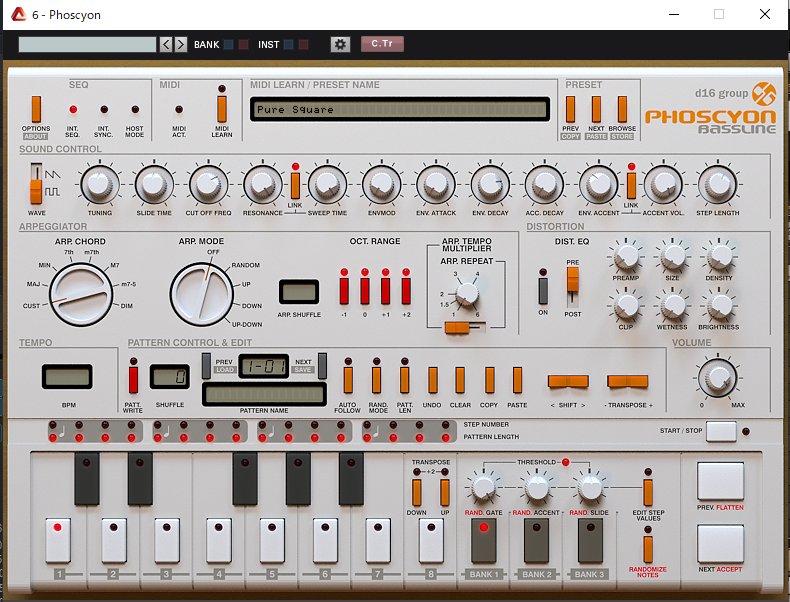Toggle the Resonance-Sweep Time LINK switch
The width and height of the screenshot is (790, 602).
coord(295,185)
